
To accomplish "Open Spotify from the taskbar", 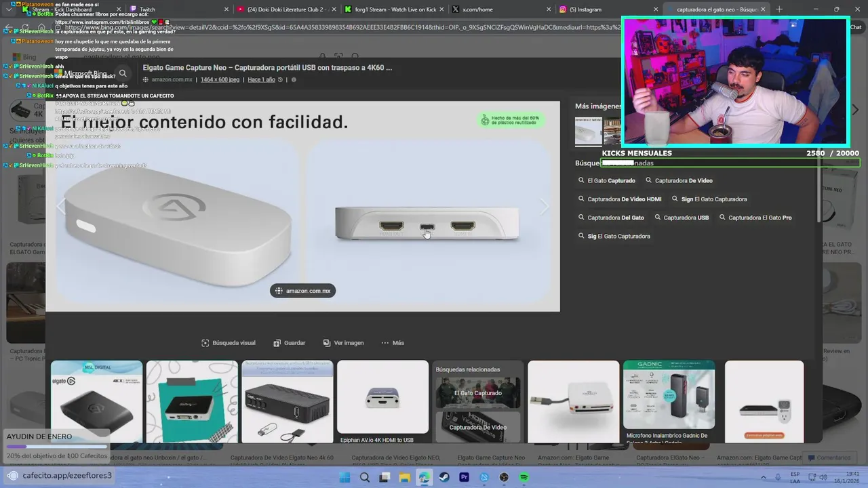I will point(524,477).
